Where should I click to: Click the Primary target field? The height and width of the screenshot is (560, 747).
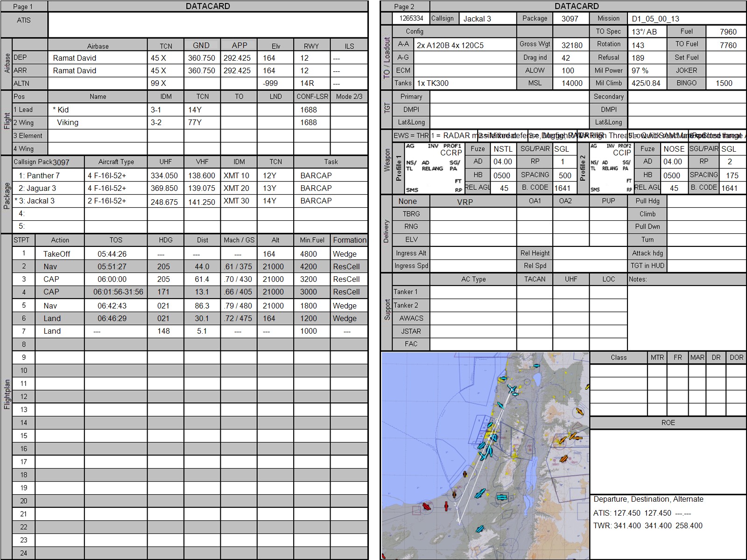coord(509,97)
